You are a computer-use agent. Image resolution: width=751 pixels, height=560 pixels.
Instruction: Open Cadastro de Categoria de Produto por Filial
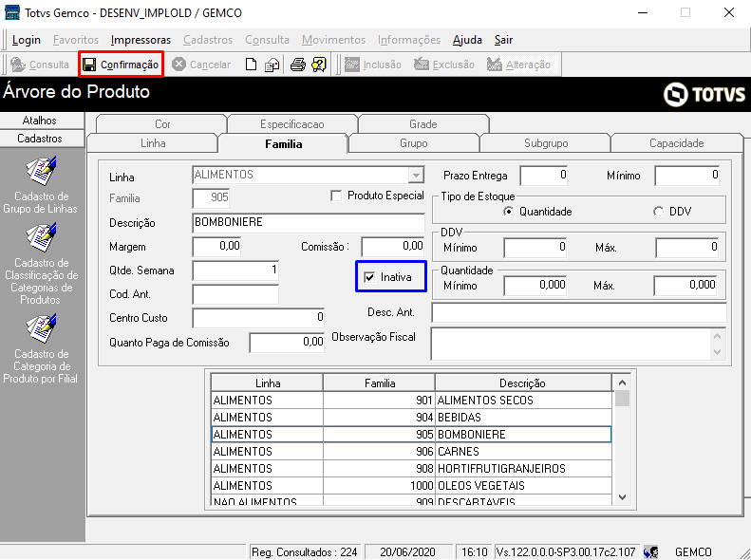click(40, 349)
